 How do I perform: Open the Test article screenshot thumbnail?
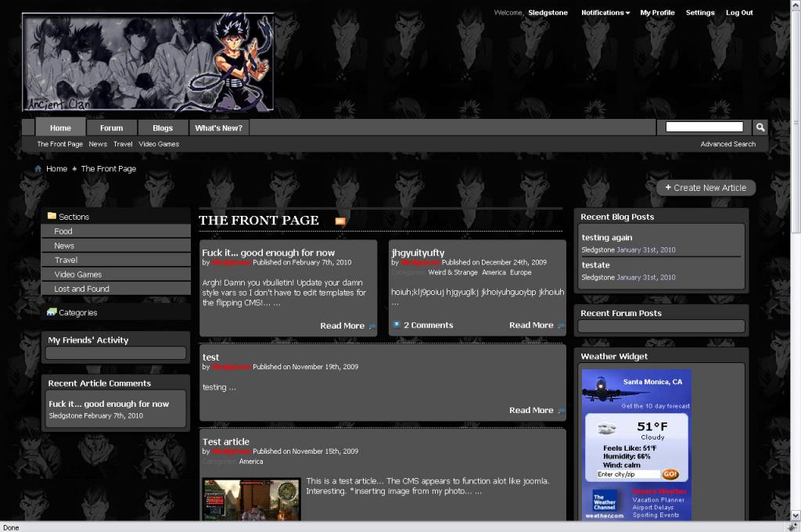click(x=251, y=500)
